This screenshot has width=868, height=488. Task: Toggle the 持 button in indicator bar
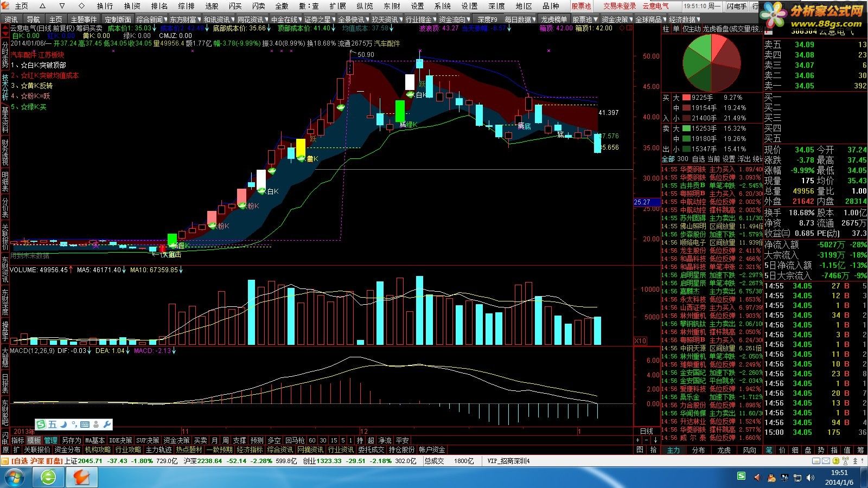360,440
